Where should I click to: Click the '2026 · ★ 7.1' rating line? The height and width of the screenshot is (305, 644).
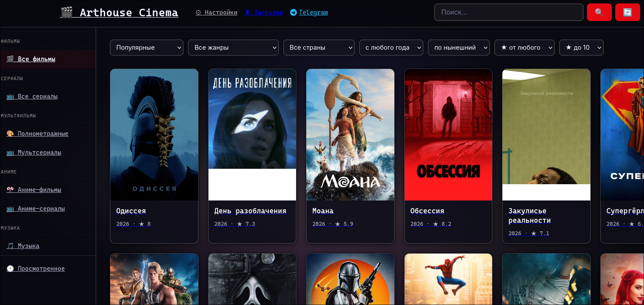point(529,233)
